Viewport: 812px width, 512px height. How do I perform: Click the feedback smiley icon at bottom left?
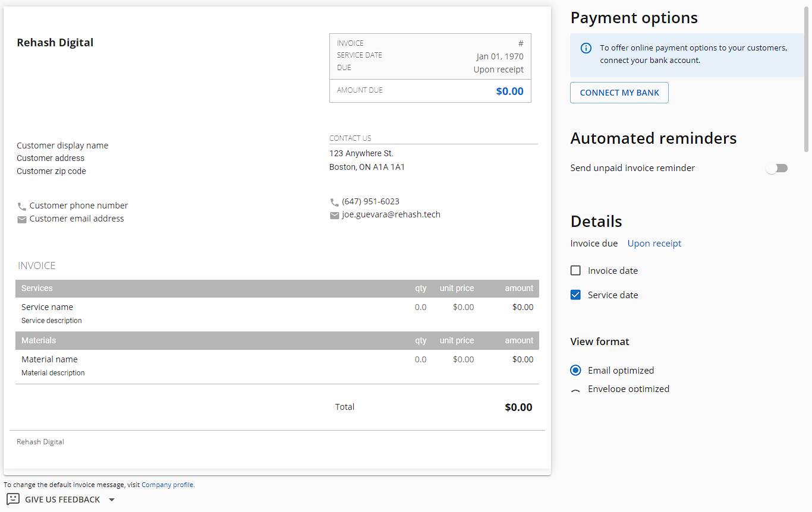click(13, 499)
